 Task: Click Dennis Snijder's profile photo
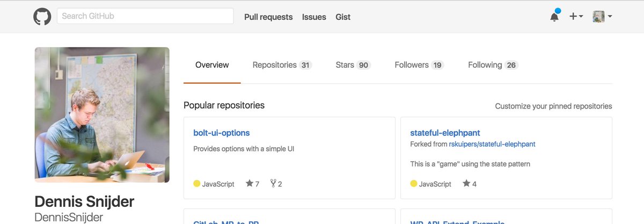point(102,115)
